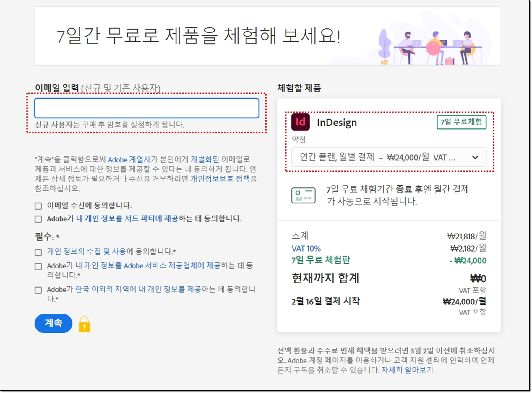
Task: Click the -₩24,000 discount amount
Action: 468,260
